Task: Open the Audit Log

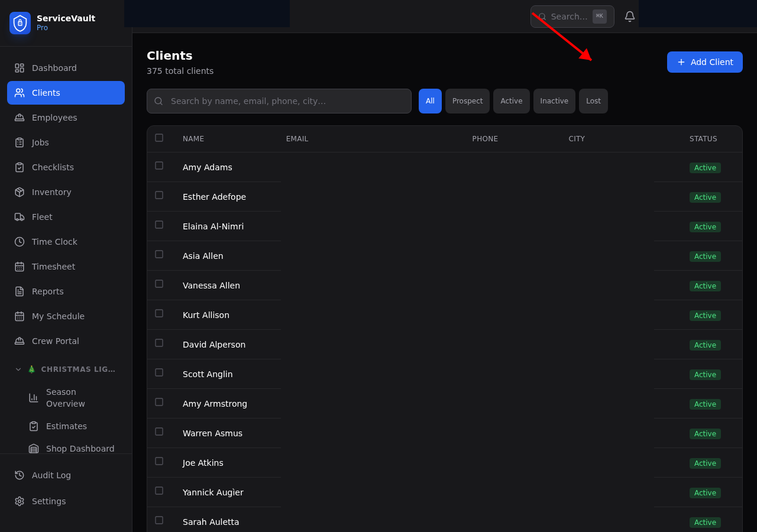Action: point(51,475)
